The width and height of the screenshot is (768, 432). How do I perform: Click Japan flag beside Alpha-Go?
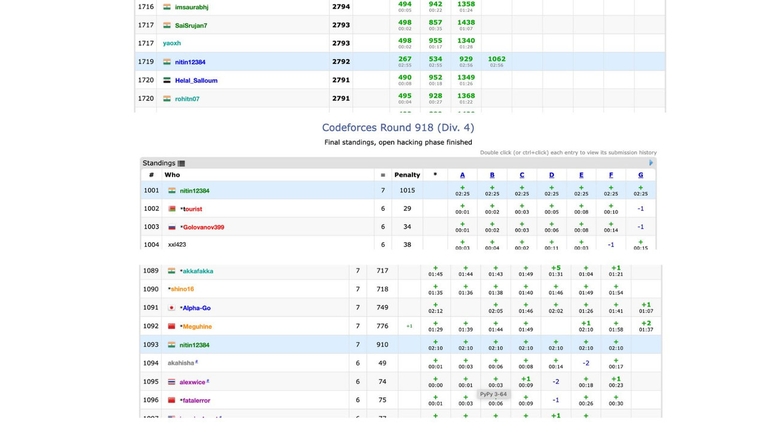pos(171,308)
